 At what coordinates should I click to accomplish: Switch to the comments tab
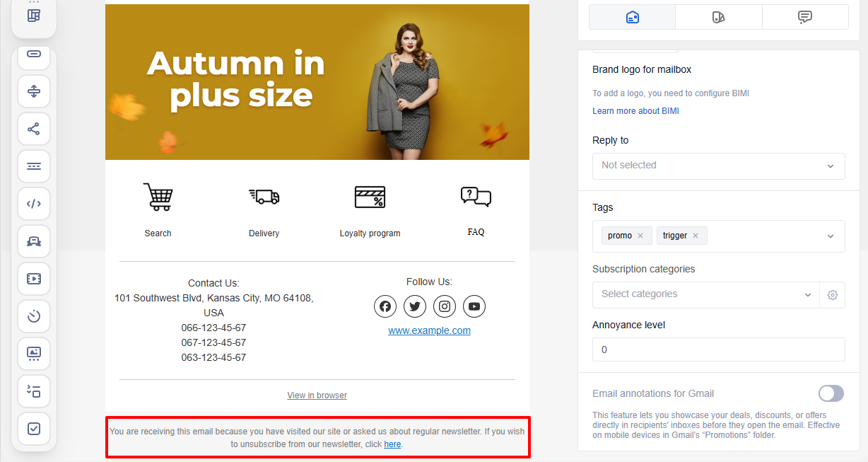(805, 16)
